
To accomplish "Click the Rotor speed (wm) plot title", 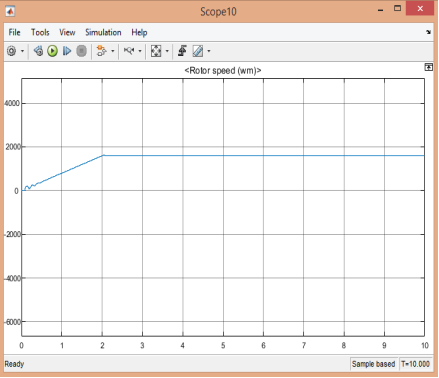I will pos(223,71).
